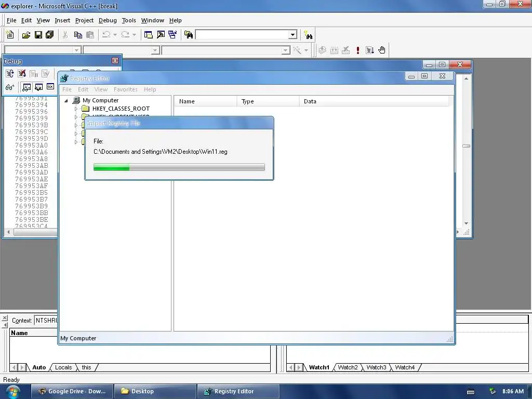Image resolution: width=532 pixels, height=399 pixels.
Task: Click the Compile icon in build toolbar
Action: (x=322, y=50)
